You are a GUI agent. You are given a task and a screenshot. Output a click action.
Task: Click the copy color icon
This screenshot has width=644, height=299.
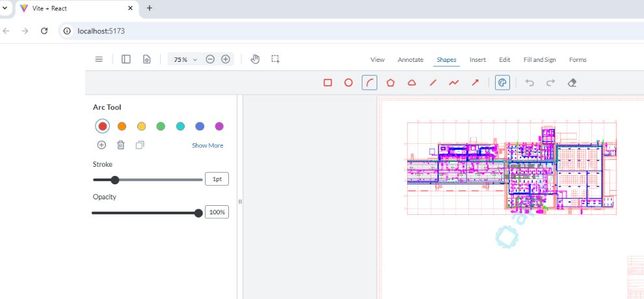[140, 145]
